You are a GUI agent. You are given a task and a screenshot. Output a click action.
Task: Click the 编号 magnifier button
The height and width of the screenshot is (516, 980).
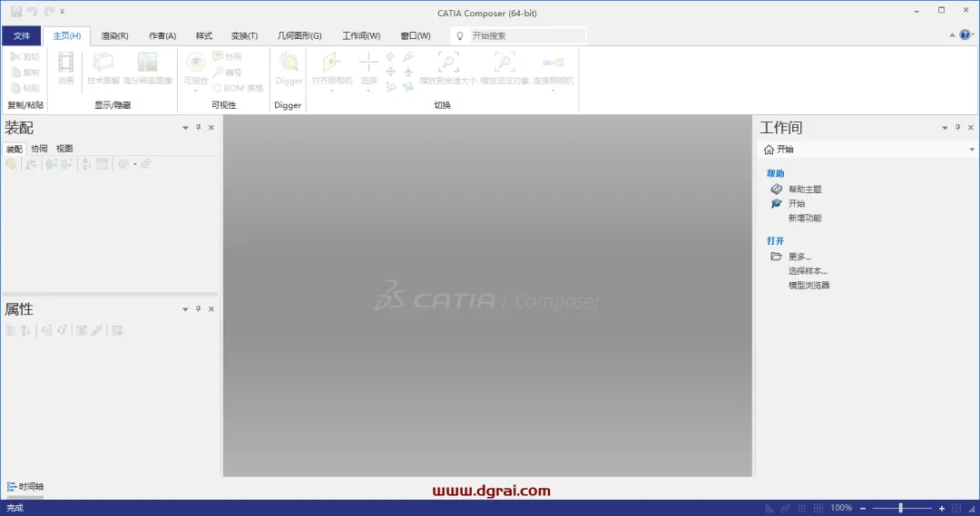pos(228,73)
